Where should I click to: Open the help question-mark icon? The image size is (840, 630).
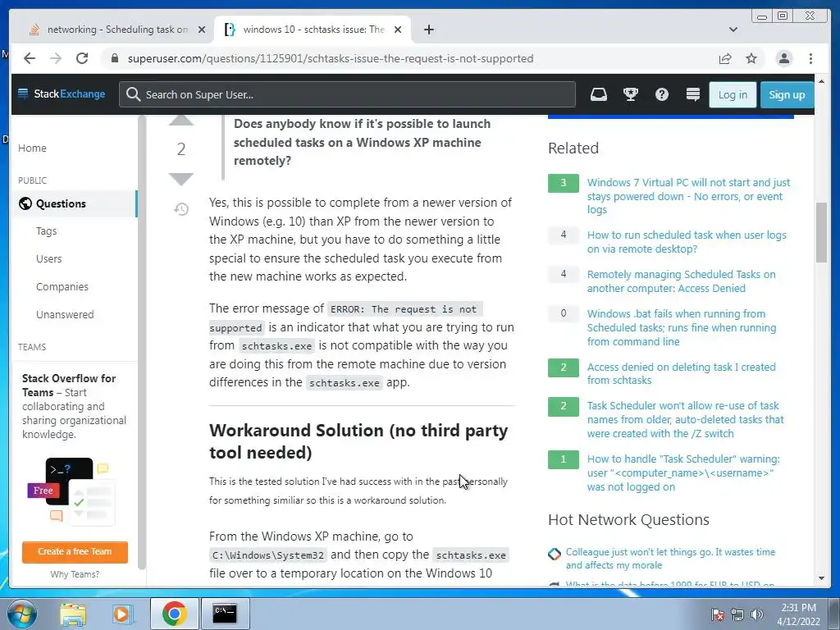[662, 95]
